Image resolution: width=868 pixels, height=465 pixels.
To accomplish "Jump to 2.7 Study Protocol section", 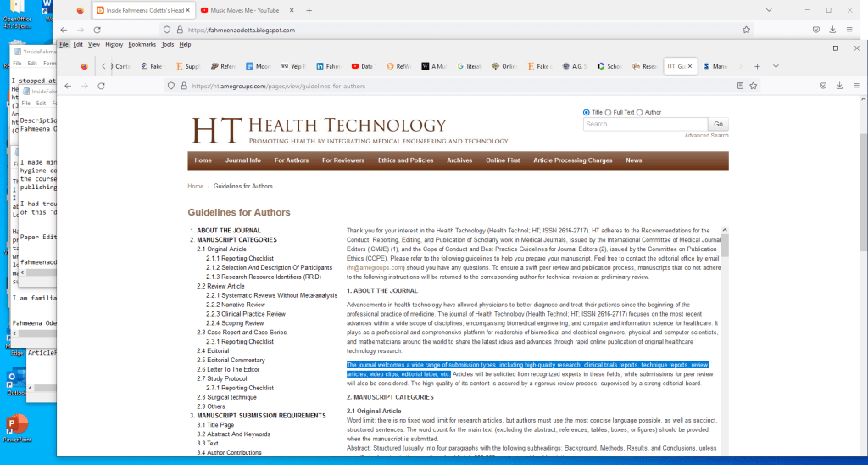I will point(221,378).
